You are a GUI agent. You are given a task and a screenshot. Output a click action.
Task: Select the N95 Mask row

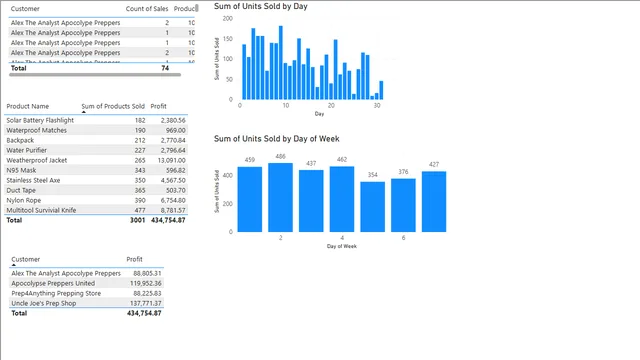96,170
